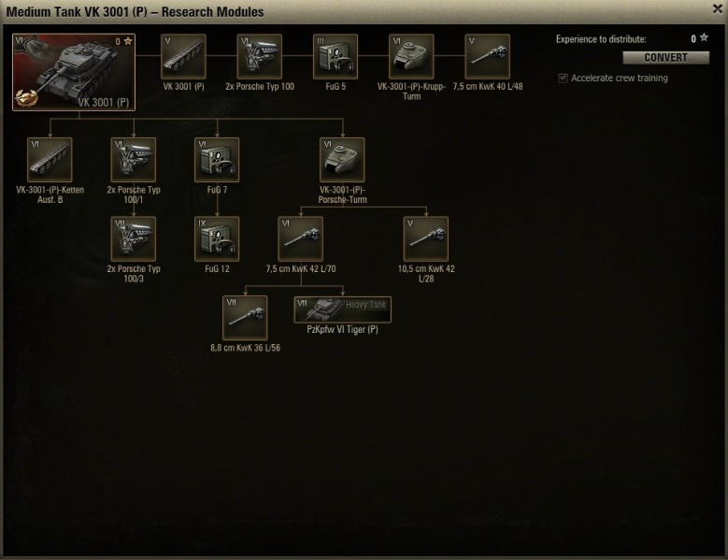The image size is (728, 560).
Task: Click the FuG 5 radio module icon
Action: point(335,56)
